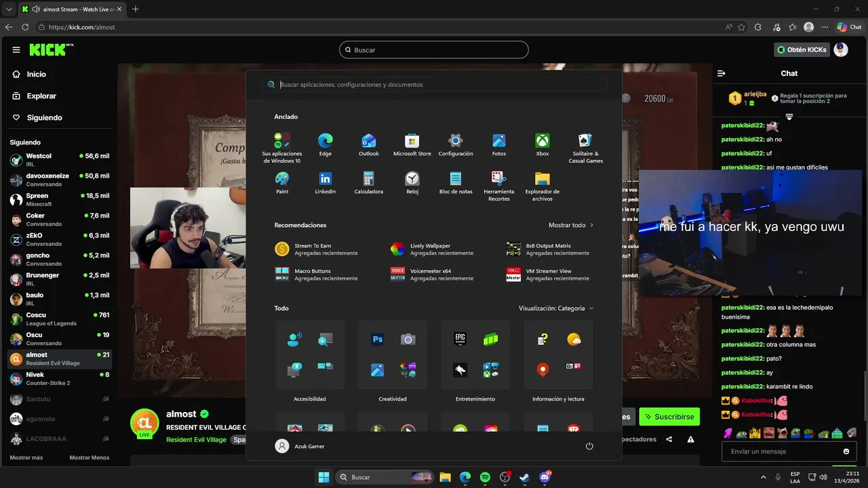Open the Edge Chat Copilot button
Image resolution: width=868 pixels, height=488 pixels.
[849, 27]
